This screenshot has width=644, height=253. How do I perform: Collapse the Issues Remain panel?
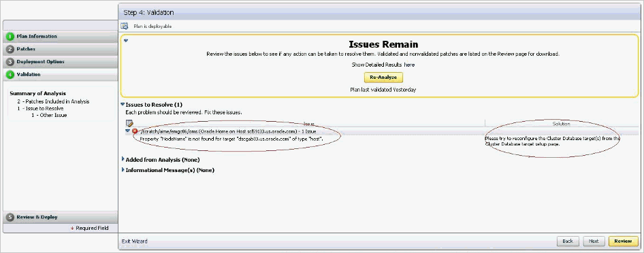pos(126,41)
